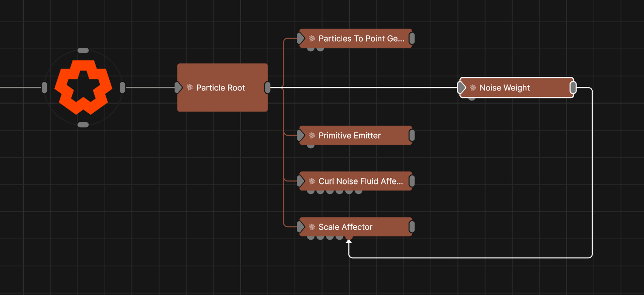Click the input arrow of Particle Root
Viewport: 644px width, 295px height.
click(x=178, y=87)
